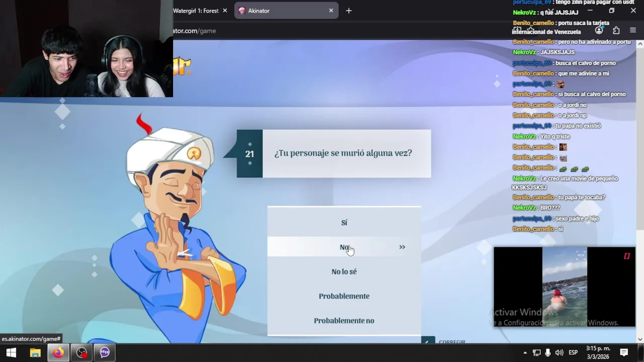Close the Watergirl 1: Forest tab
The width and height of the screenshot is (644, 362).
(x=225, y=11)
